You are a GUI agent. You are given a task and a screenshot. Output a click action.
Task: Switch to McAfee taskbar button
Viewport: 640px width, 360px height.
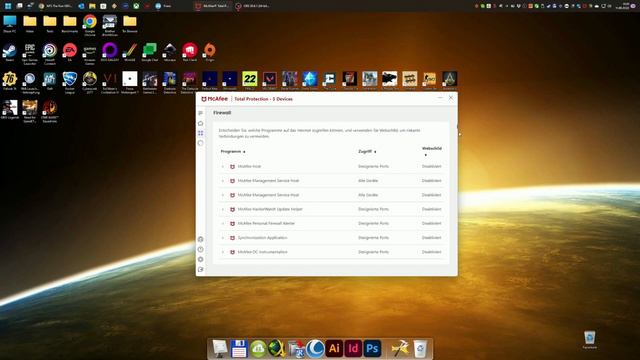tap(212, 6)
